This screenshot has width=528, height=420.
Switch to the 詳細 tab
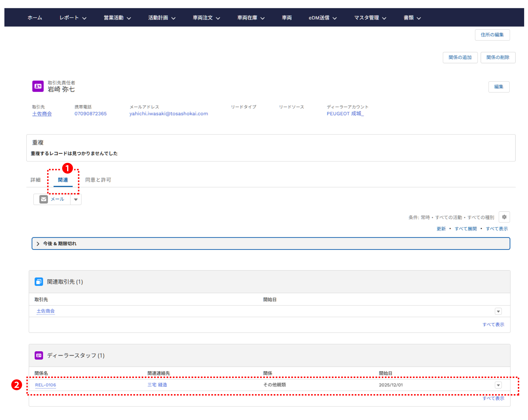tap(35, 180)
